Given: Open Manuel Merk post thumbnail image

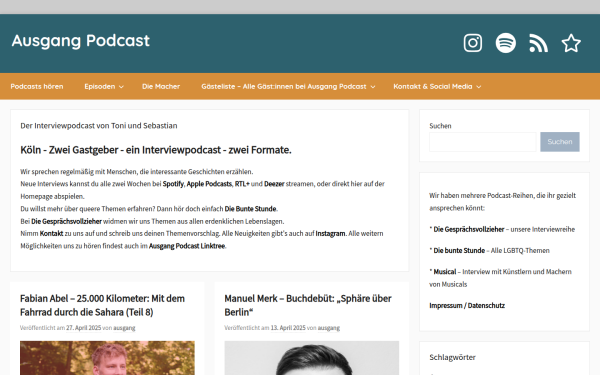Looking at the screenshot, I should pos(311,358).
